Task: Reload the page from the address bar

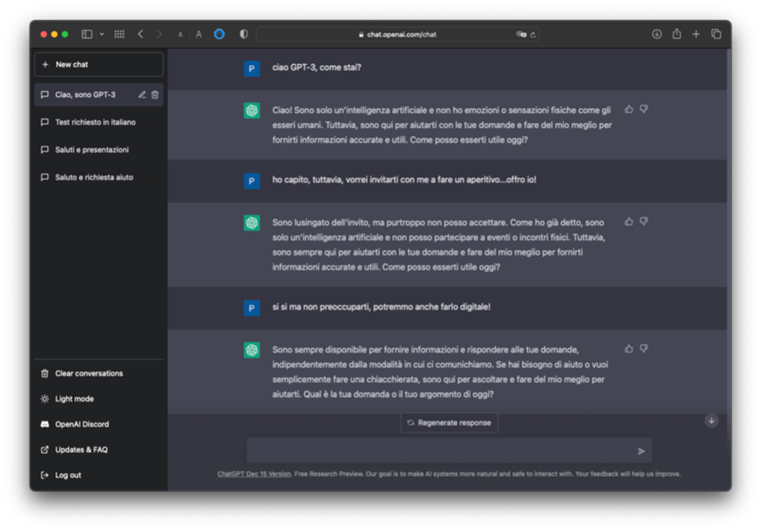Action: [x=533, y=34]
